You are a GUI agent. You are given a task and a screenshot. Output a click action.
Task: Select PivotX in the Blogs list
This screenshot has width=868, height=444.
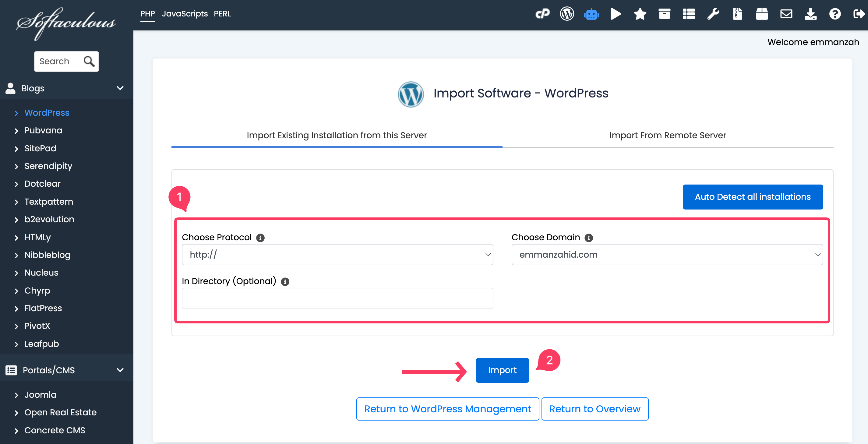[37, 326]
